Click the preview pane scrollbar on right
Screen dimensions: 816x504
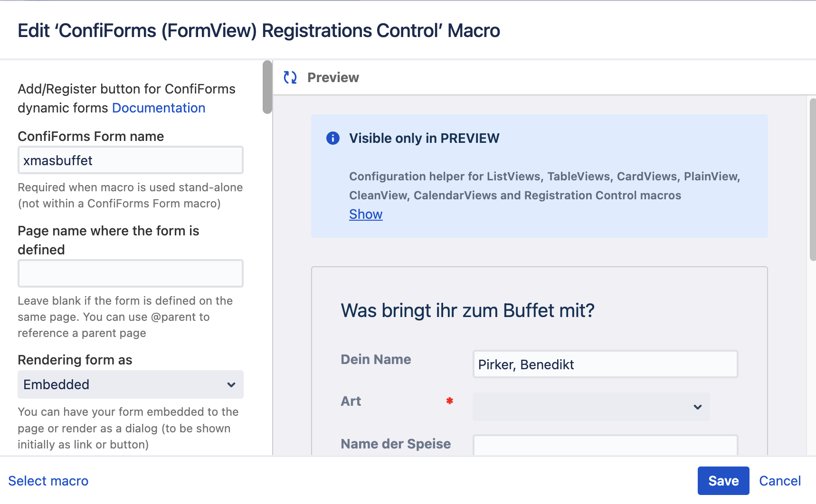[812, 179]
